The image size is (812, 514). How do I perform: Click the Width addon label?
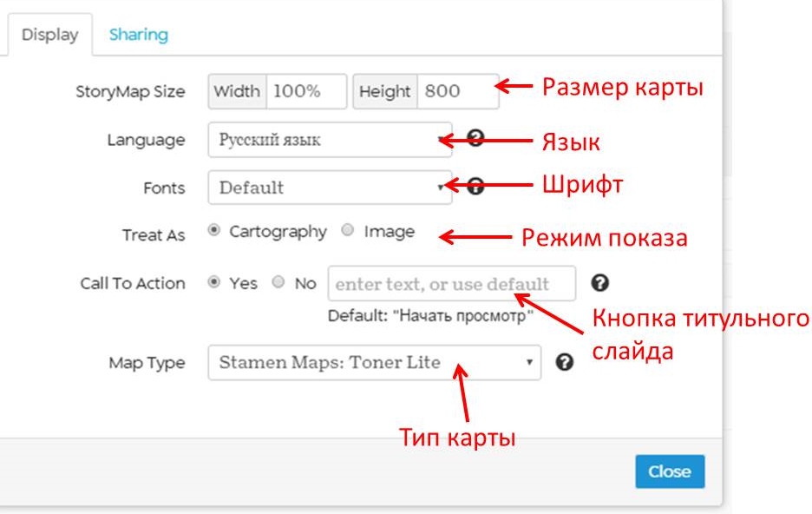(237, 91)
